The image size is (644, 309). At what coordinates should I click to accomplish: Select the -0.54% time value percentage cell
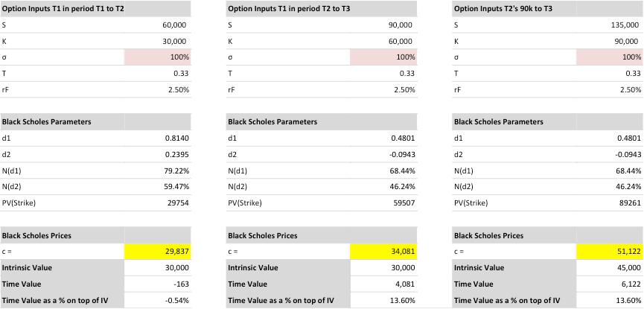[x=157, y=300]
